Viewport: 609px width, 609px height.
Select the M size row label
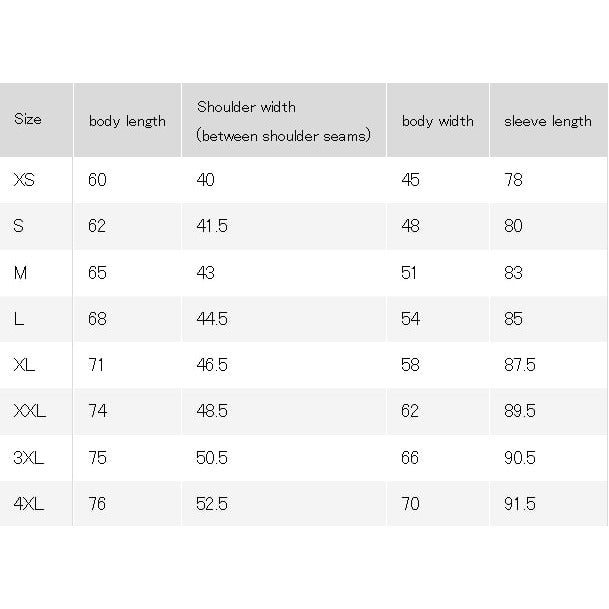(x=20, y=273)
